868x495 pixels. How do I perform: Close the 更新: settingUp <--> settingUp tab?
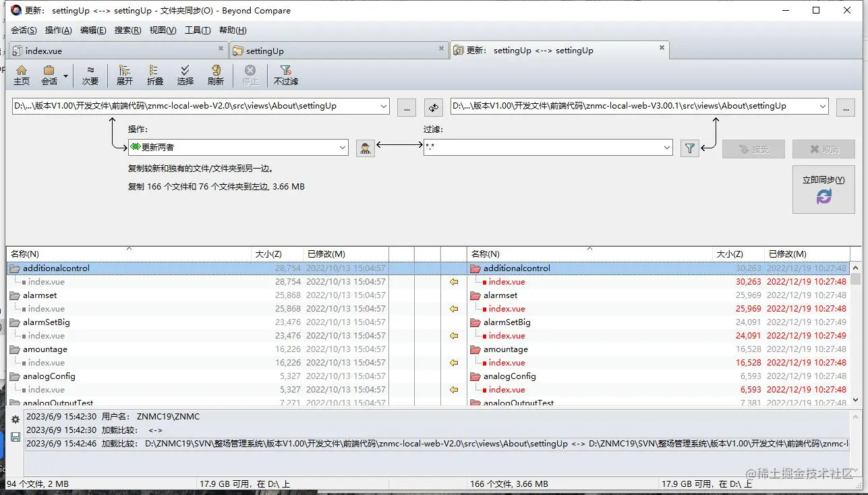662,47
